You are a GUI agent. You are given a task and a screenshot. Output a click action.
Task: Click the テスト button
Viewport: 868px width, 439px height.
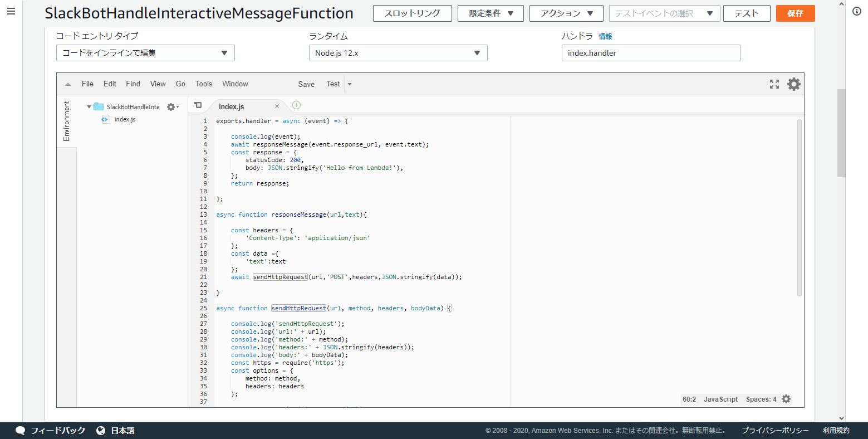[747, 13]
